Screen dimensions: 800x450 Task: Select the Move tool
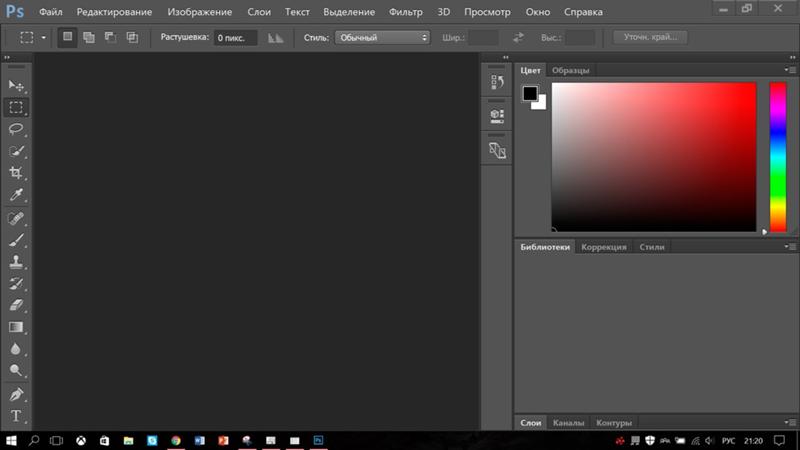16,86
